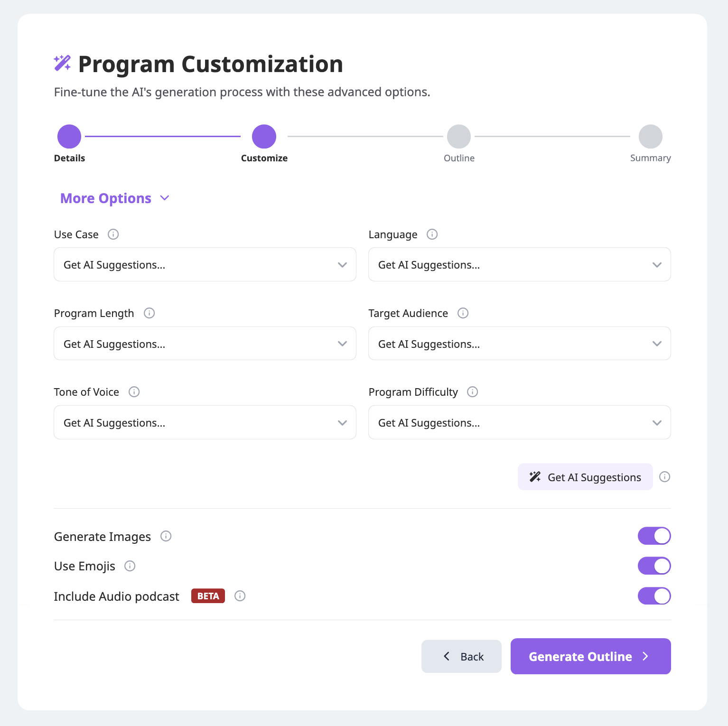This screenshot has height=726, width=728.
Task: Click the Generate Outline button
Action: pyautogui.click(x=590, y=656)
